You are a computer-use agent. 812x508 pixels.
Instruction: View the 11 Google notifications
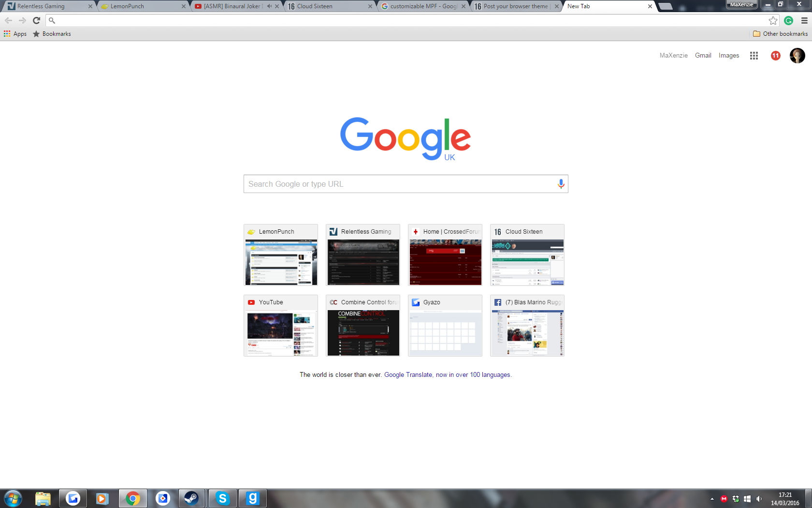tap(776, 56)
